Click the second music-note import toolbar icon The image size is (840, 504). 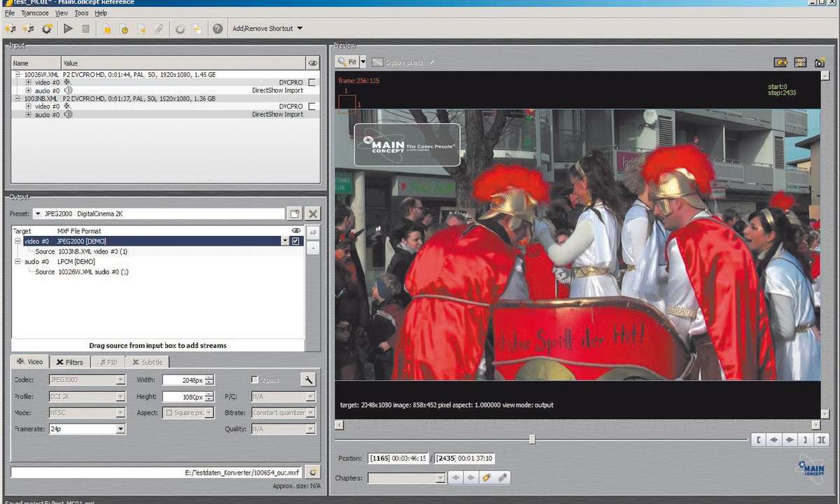point(29,29)
